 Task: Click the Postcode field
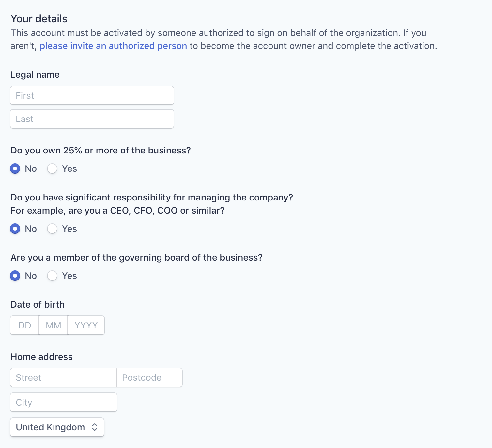(x=149, y=377)
